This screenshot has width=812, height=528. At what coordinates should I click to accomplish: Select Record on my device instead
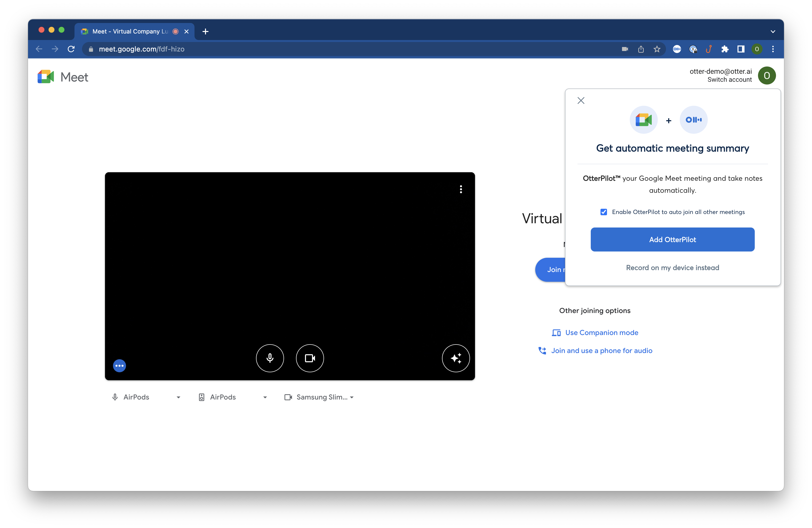click(x=672, y=268)
